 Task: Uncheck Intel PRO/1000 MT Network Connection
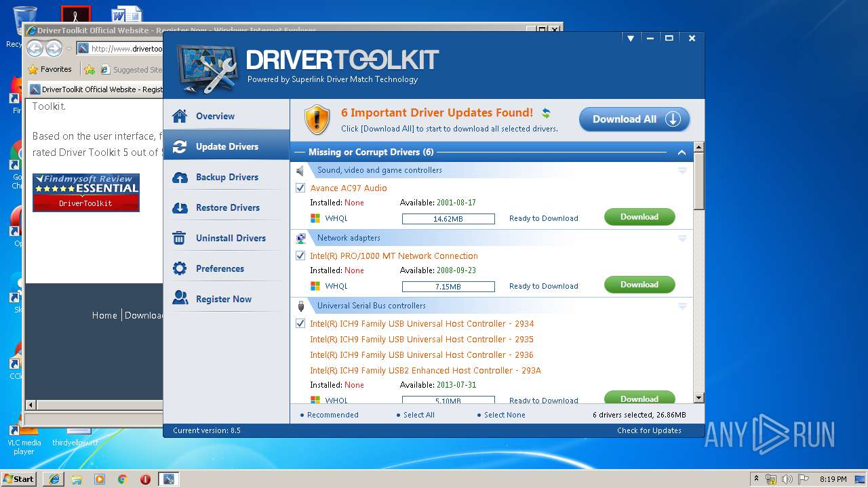pos(300,256)
